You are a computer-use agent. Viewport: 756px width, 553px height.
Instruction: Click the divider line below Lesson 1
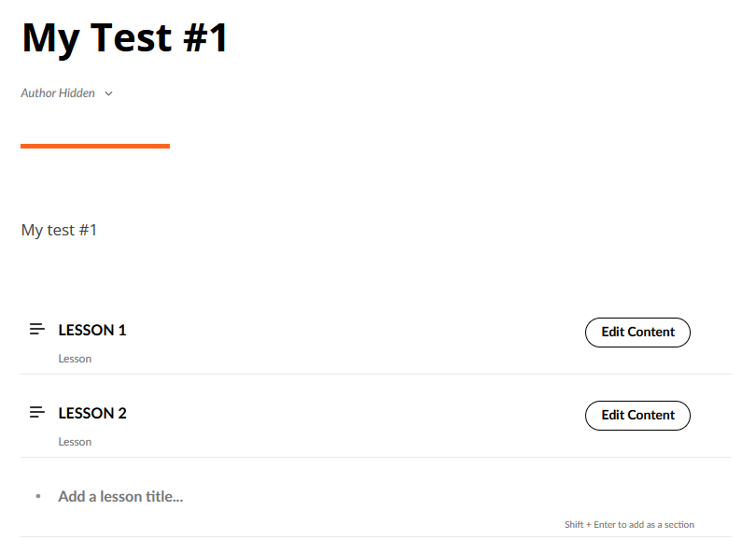375,374
